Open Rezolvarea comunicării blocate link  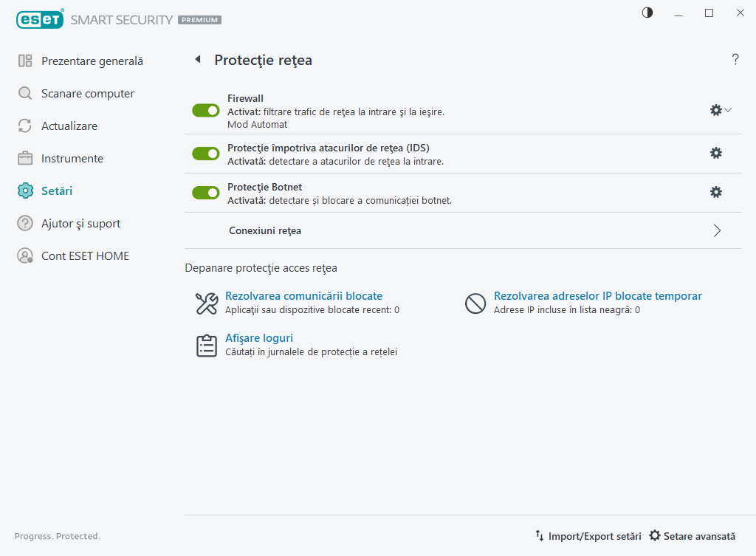(x=303, y=296)
